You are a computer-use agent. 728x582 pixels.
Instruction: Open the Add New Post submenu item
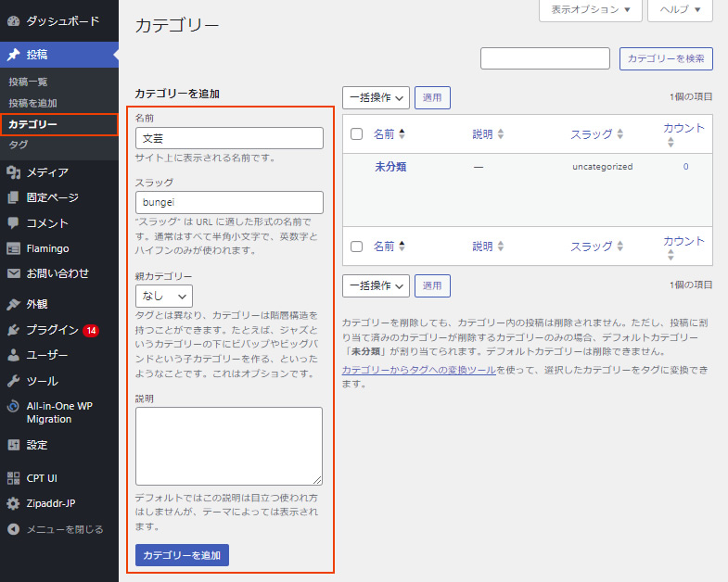32,103
